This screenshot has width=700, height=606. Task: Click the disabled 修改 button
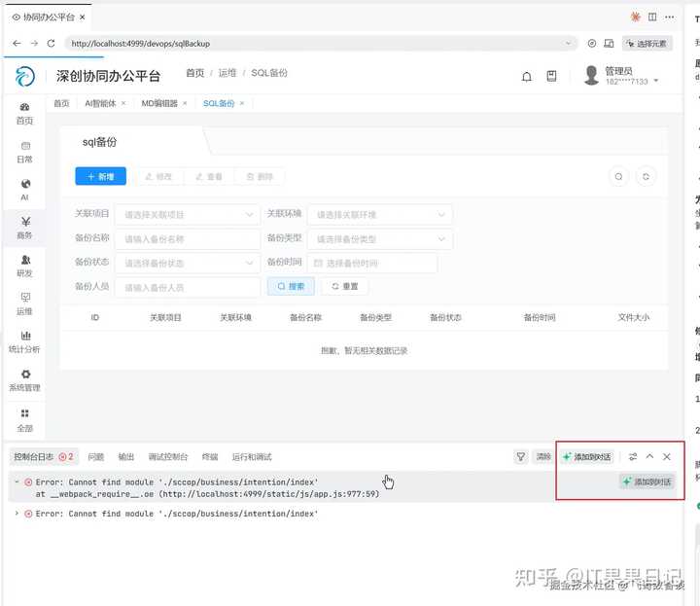pos(158,176)
